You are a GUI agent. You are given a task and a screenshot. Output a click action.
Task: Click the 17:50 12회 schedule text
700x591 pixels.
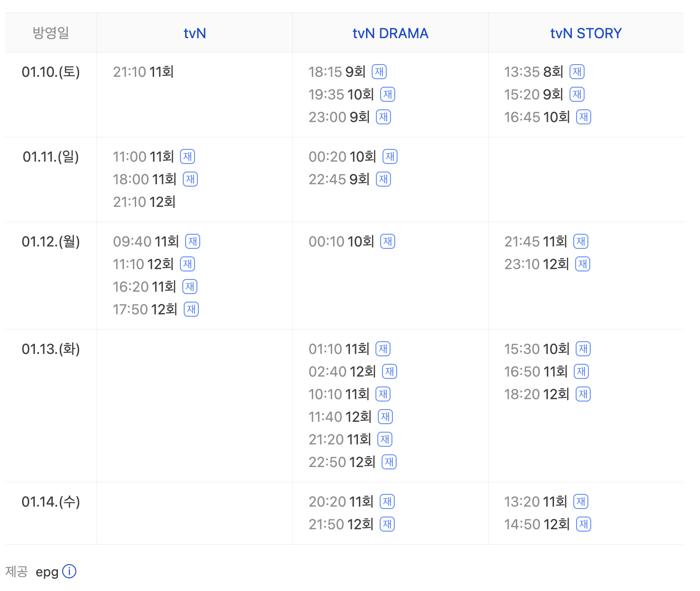tap(145, 309)
